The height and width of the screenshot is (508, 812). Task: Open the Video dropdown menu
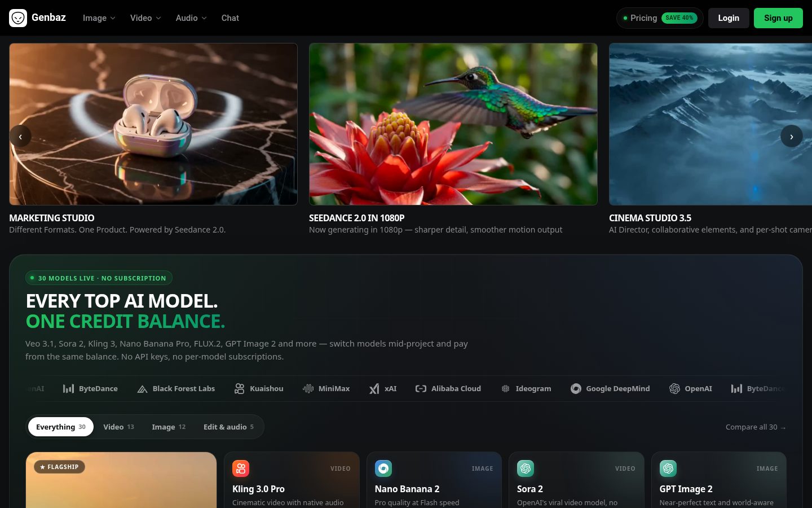[x=145, y=18]
